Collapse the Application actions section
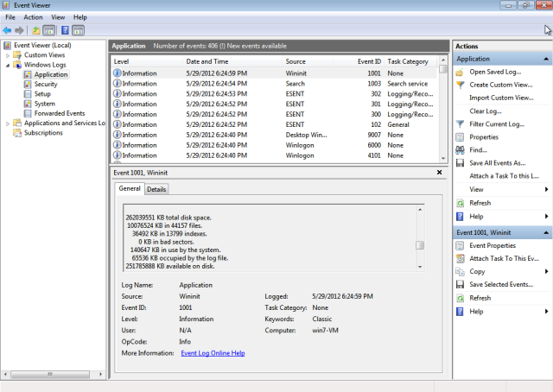 [546, 59]
